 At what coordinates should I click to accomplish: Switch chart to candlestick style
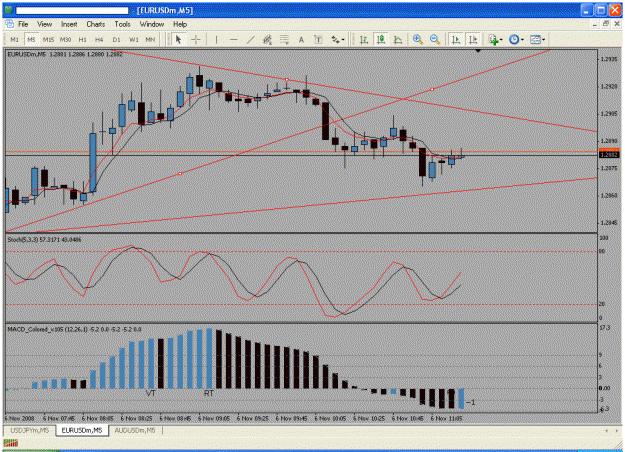pos(381,39)
